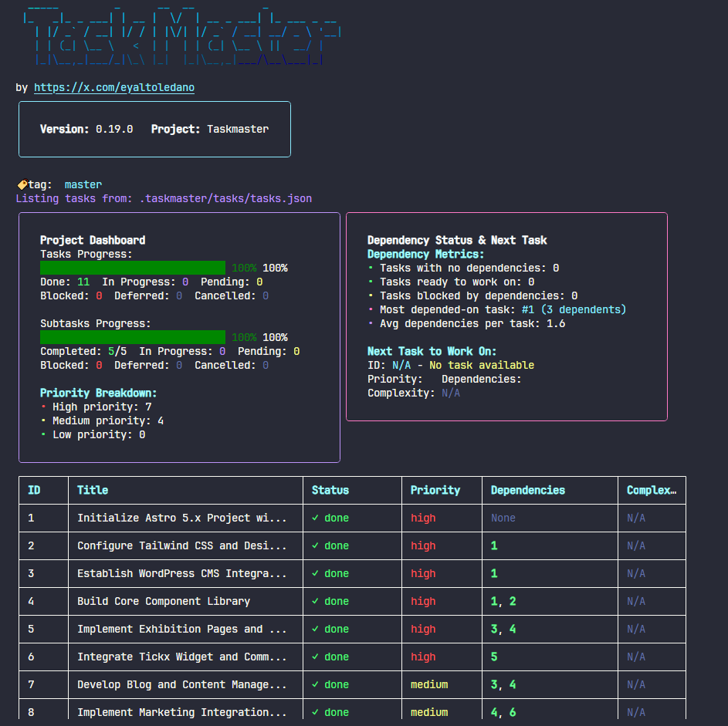Click 'Integrate Tickx Widget and Comm...' title
The height and width of the screenshot is (726, 728).
[x=182, y=657]
